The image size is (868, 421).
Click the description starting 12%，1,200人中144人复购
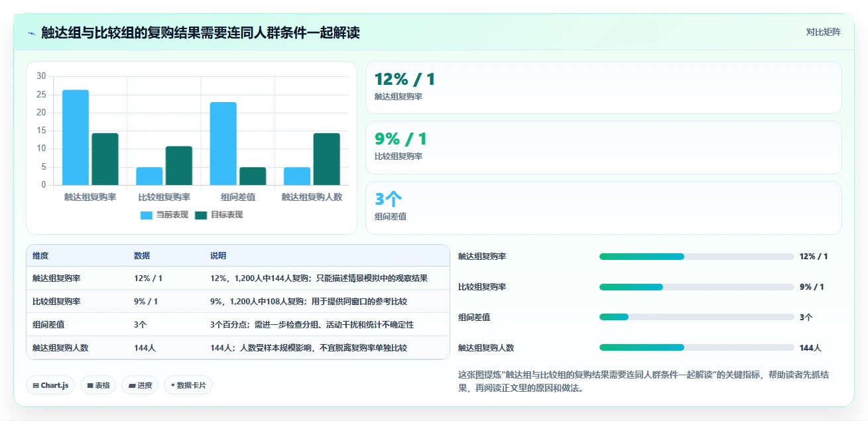click(319, 278)
